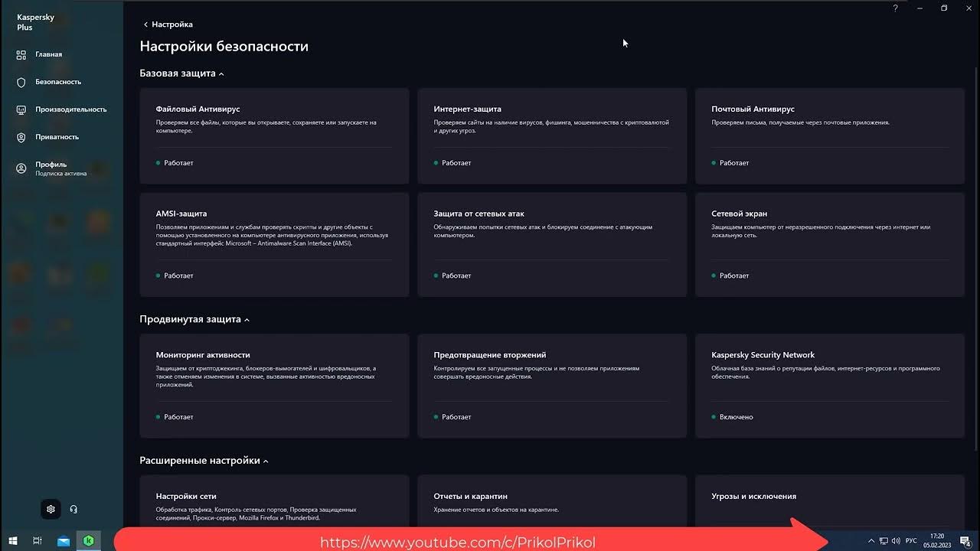Open the Kaspersky Security Network card

click(x=830, y=386)
